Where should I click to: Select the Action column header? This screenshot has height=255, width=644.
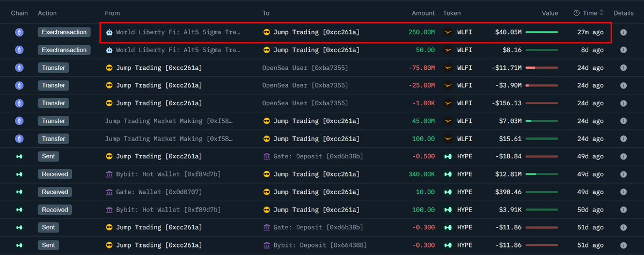(47, 13)
